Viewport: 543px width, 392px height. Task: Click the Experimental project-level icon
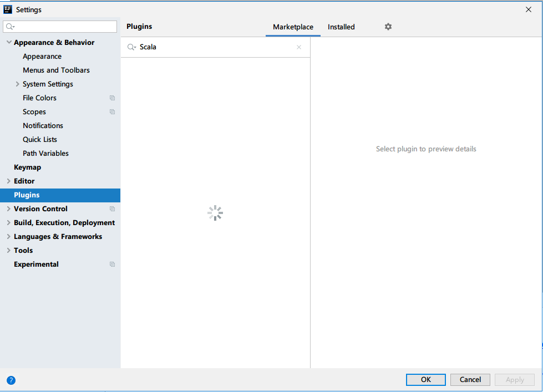tap(112, 264)
